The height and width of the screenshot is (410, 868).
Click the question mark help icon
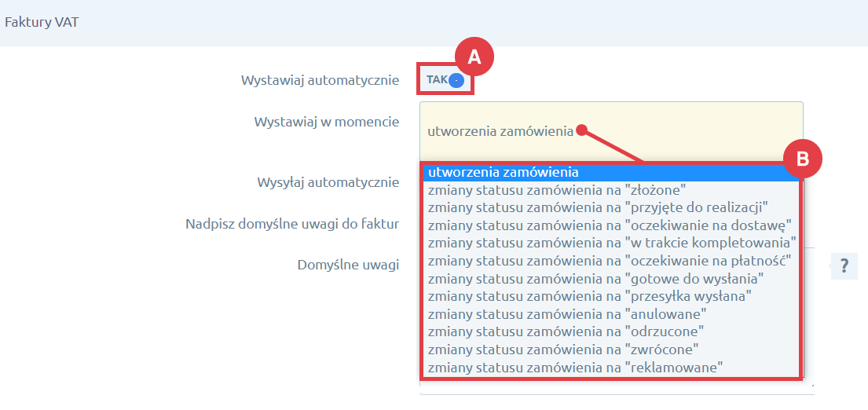(844, 266)
